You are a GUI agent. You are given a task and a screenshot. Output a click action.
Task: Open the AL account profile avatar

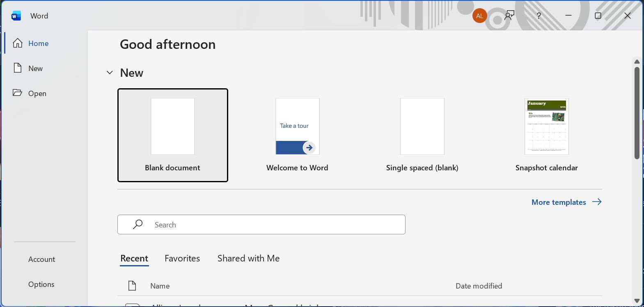click(x=479, y=16)
